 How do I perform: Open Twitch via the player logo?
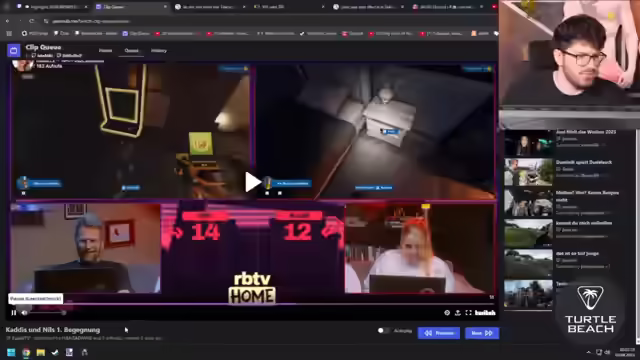(485, 313)
